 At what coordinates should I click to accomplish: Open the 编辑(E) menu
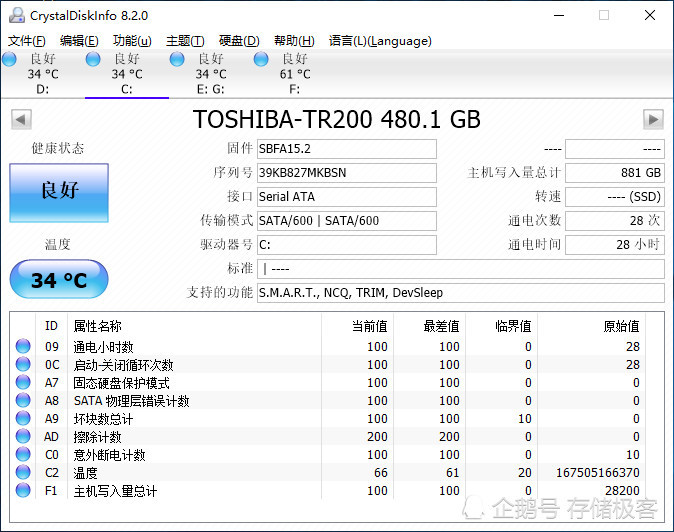(79, 41)
